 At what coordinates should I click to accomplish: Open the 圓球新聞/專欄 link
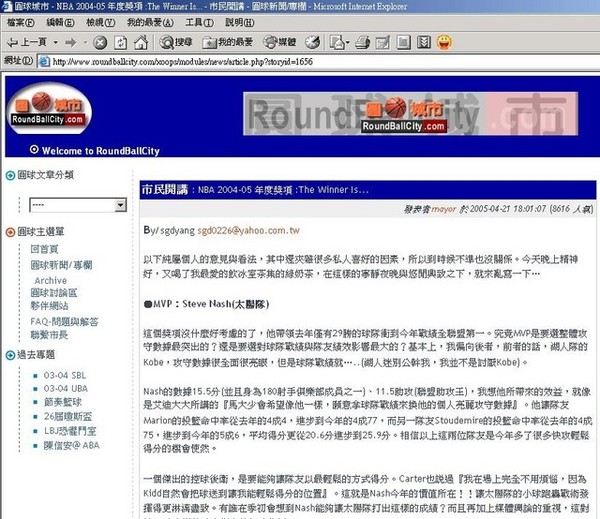tap(61, 265)
